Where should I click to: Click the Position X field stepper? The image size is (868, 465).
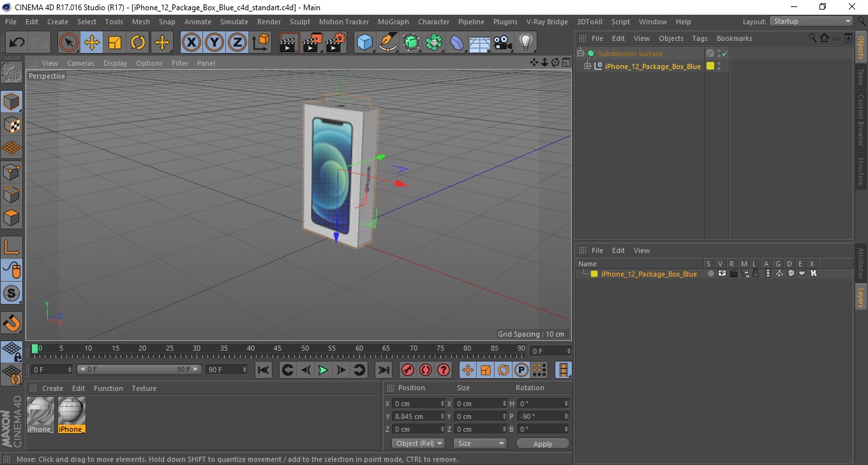443,404
